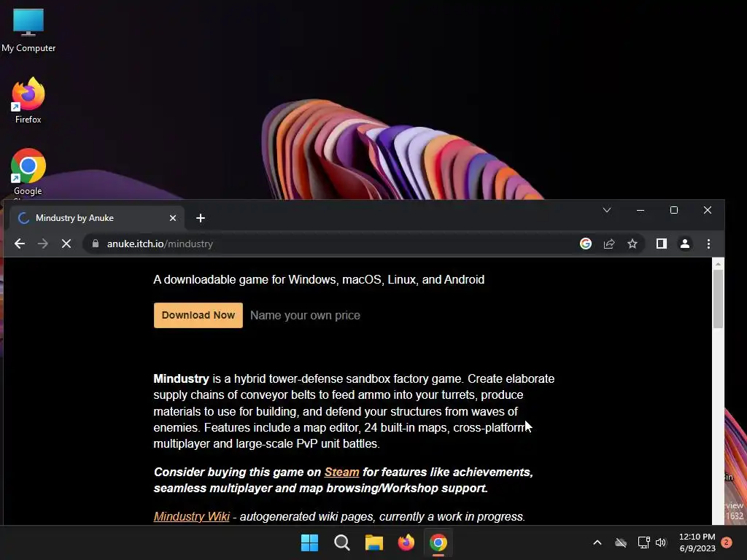Open Firefox from the taskbar

click(x=406, y=542)
